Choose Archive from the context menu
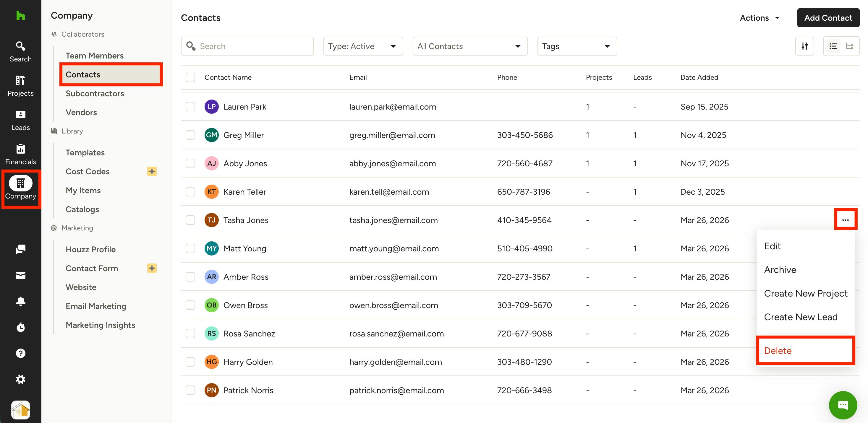The image size is (868, 423). click(x=806, y=270)
